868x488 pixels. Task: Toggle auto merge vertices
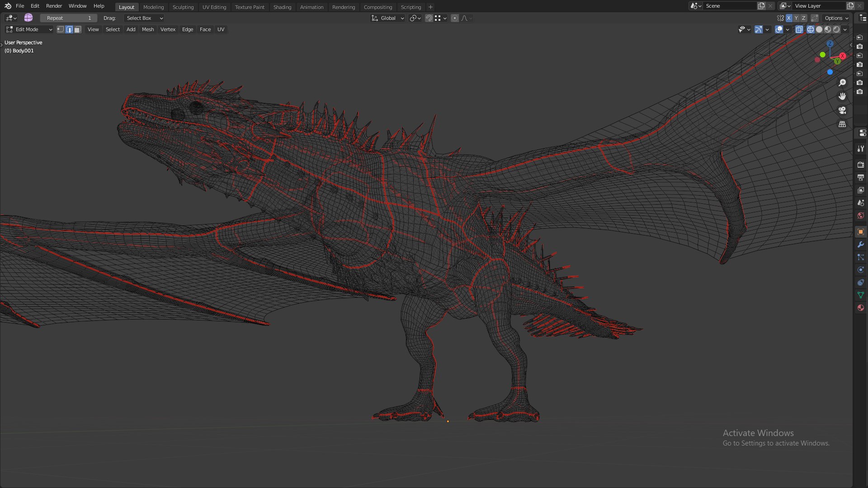point(815,18)
